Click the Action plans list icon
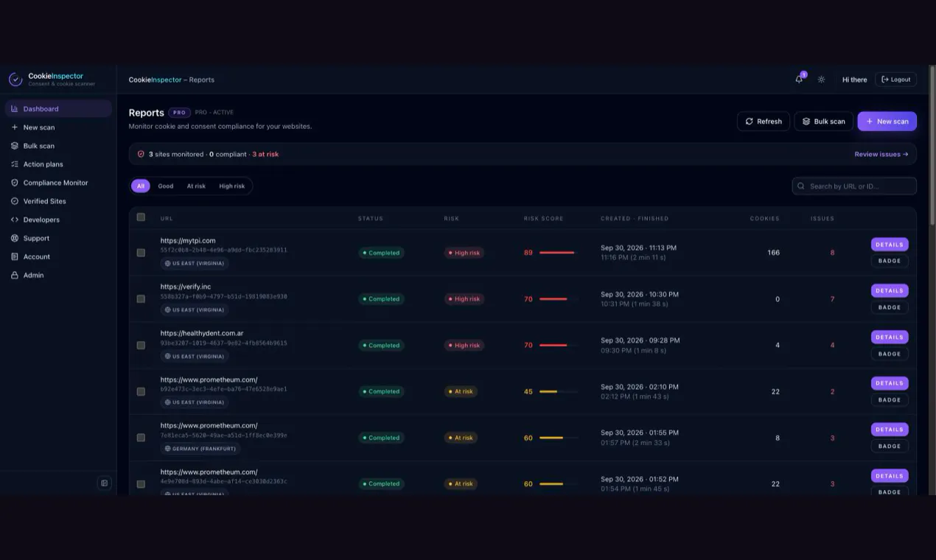The image size is (936, 560). pos(15,164)
